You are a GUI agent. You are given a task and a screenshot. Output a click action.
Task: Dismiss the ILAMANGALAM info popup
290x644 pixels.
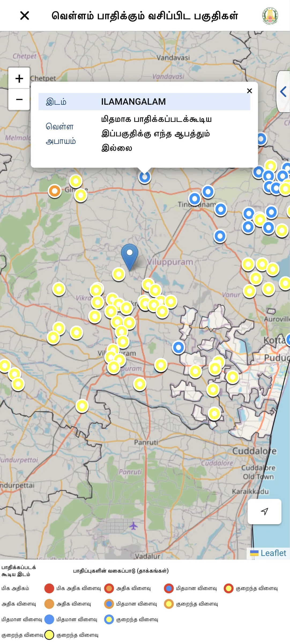[x=250, y=91]
